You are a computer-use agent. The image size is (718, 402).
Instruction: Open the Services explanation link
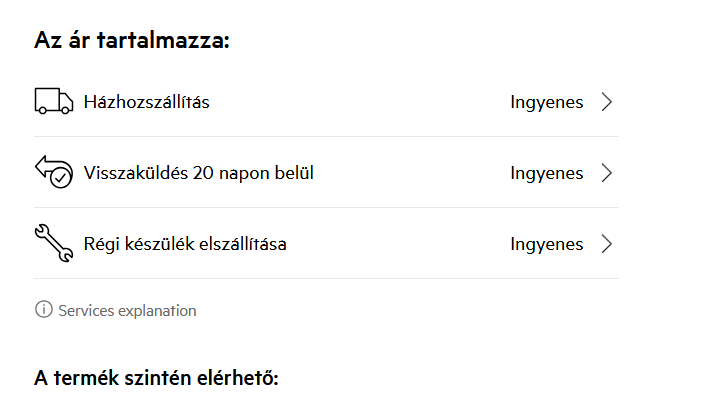tap(127, 310)
